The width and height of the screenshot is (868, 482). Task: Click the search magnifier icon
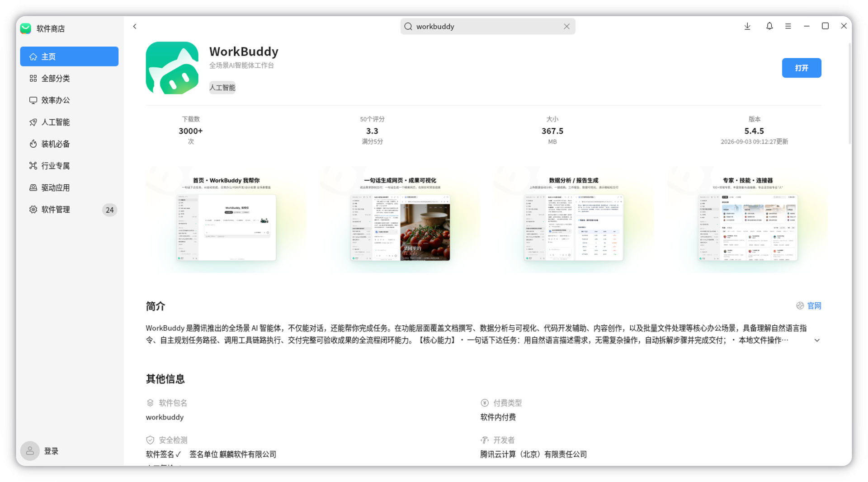click(x=408, y=26)
